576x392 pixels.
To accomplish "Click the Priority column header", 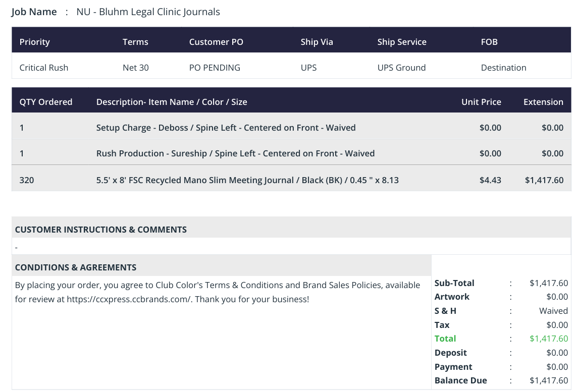I will pyautogui.click(x=34, y=42).
